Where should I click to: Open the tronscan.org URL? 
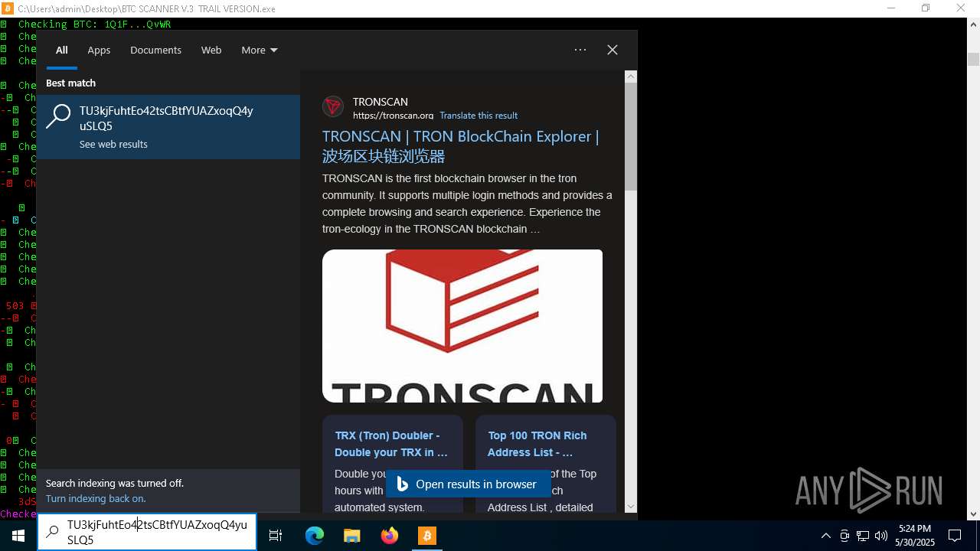(393, 116)
